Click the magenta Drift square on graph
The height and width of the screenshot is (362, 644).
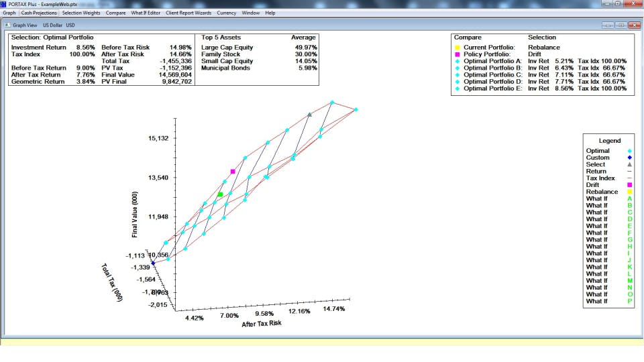pos(233,172)
